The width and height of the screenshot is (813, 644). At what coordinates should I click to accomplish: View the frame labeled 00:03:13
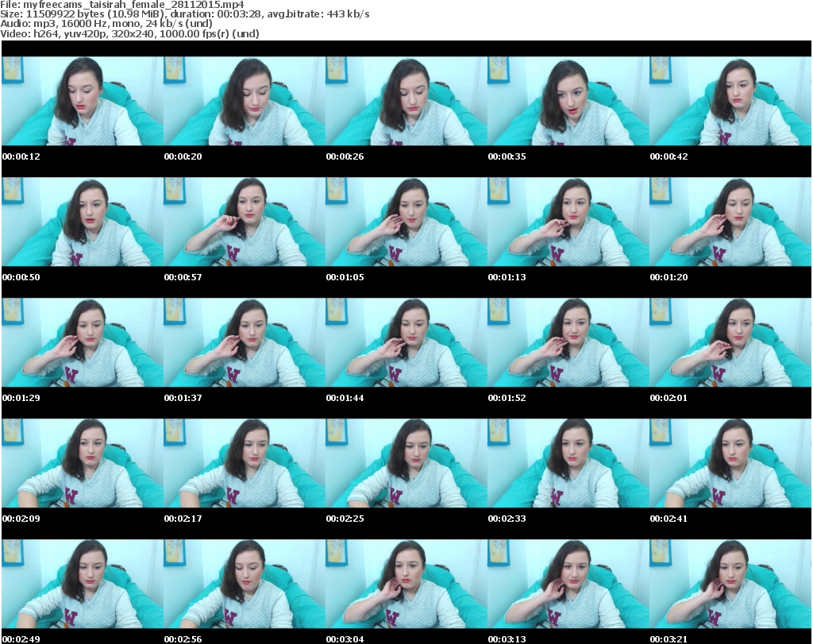568,584
